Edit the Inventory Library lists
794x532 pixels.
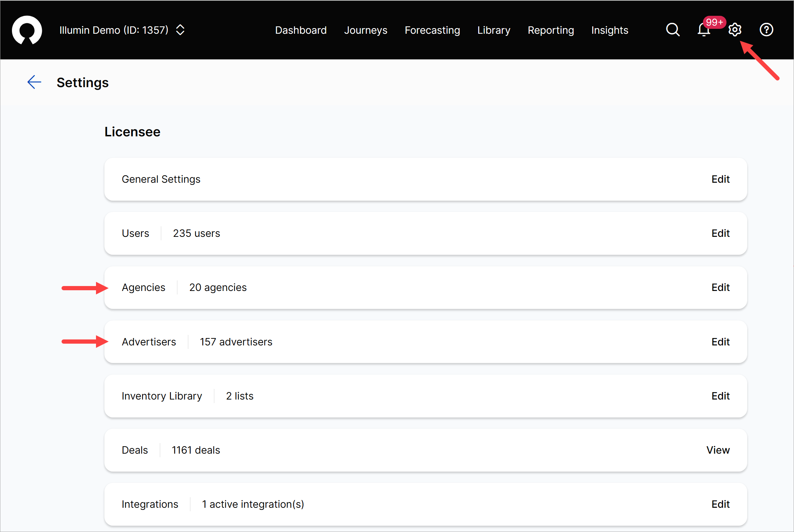(x=720, y=396)
